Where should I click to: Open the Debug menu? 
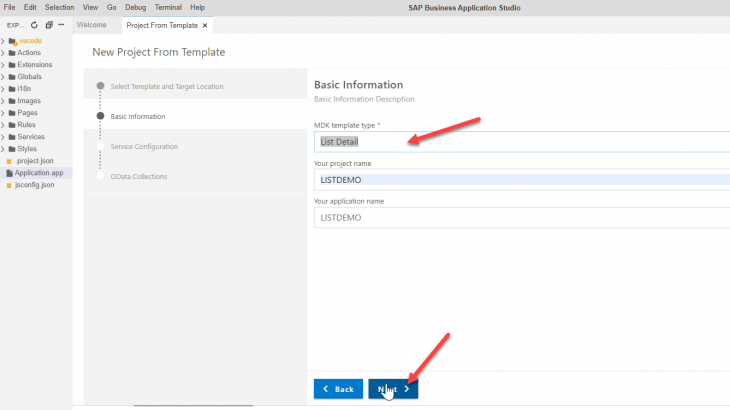pyautogui.click(x=135, y=7)
